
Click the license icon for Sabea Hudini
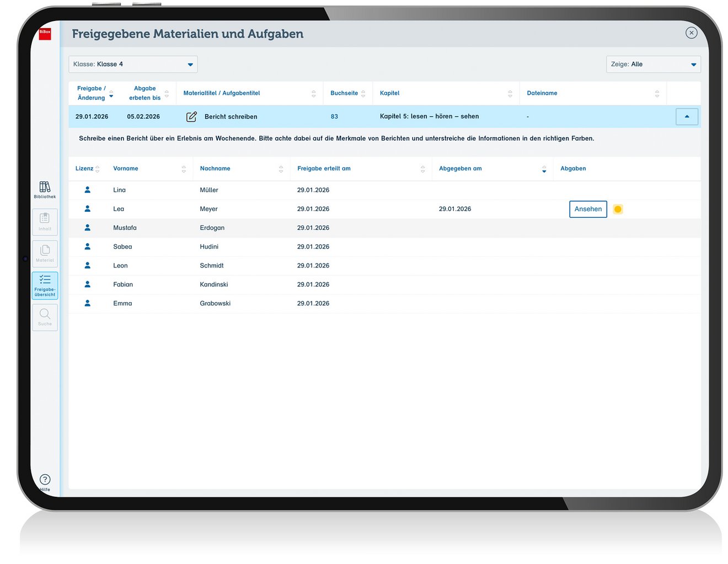87,246
